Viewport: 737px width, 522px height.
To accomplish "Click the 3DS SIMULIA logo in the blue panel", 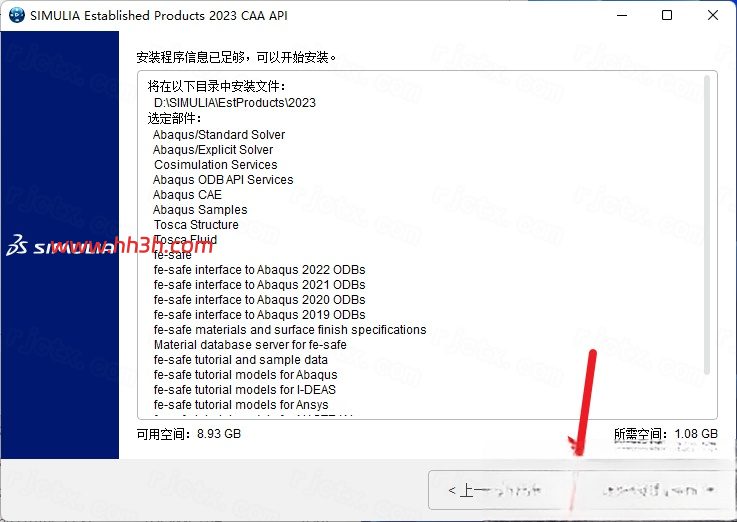I will pos(60,245).
